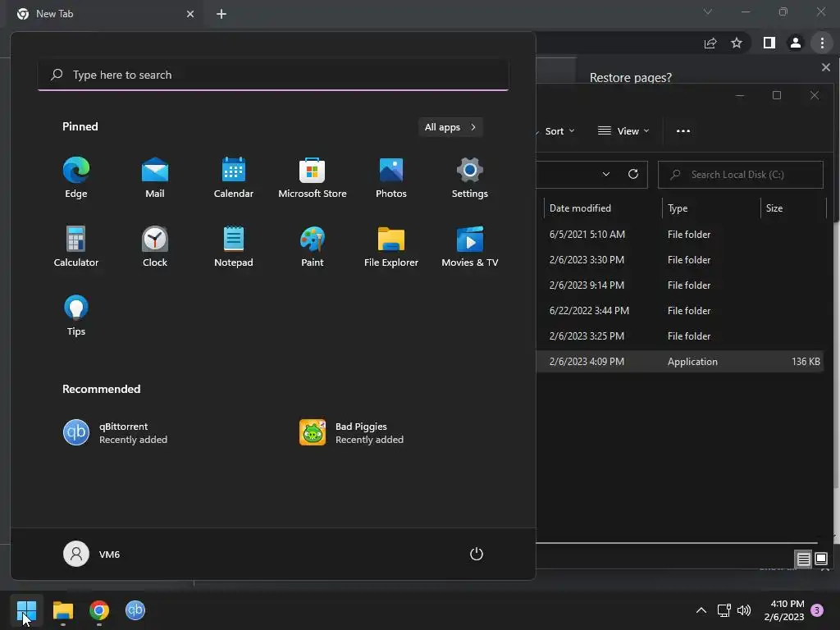Image resolution: width=840 pixels, height=630 pixels.
Task: Open Microsoft Store
Action: pyautogui.click(x=313, y=178)
